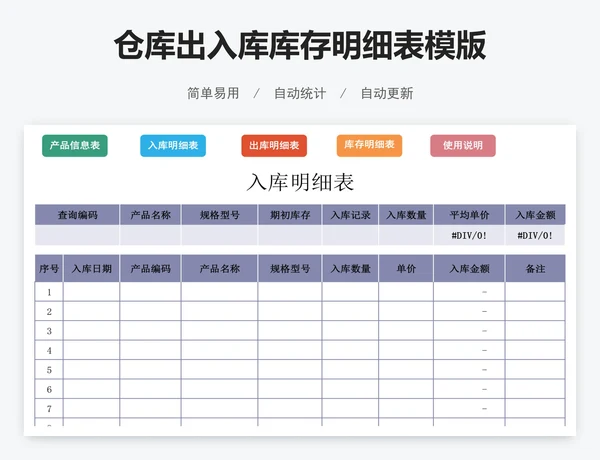Select row number 3 cell
The image size is (600, 460).
tap(49, 331)
